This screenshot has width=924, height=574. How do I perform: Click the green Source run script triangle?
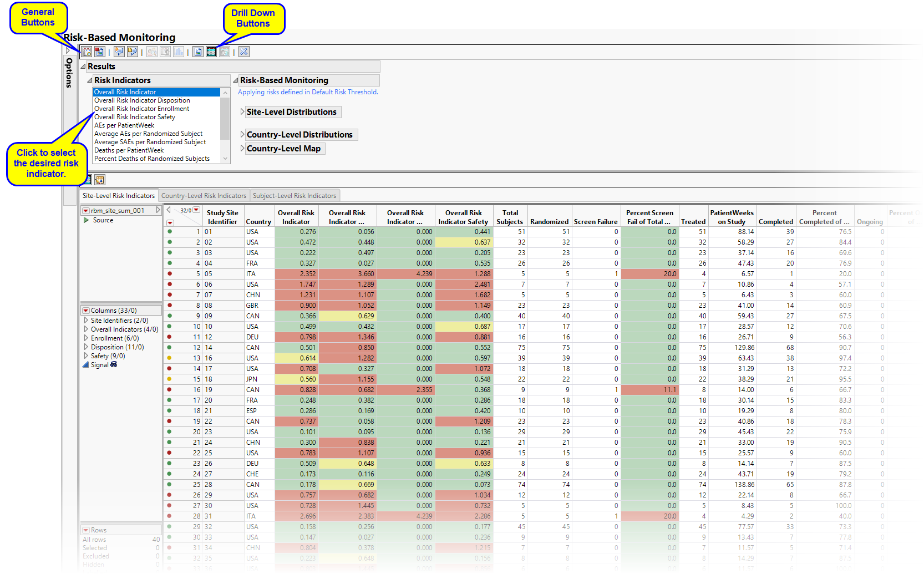86,220
